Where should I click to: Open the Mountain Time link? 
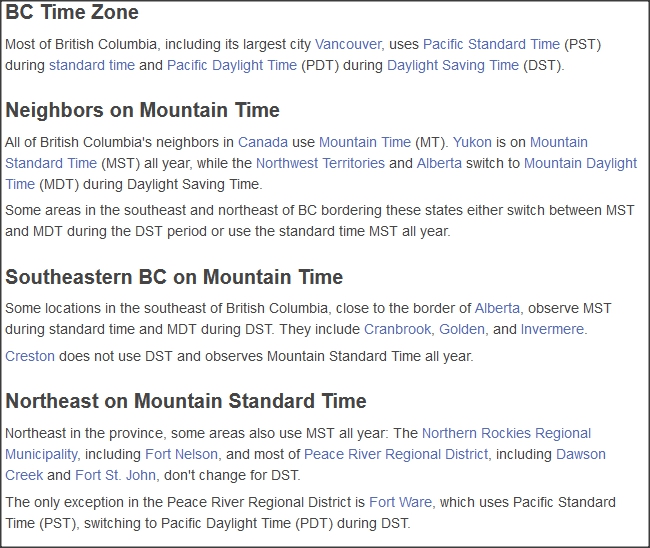click(x=365, y=142)
